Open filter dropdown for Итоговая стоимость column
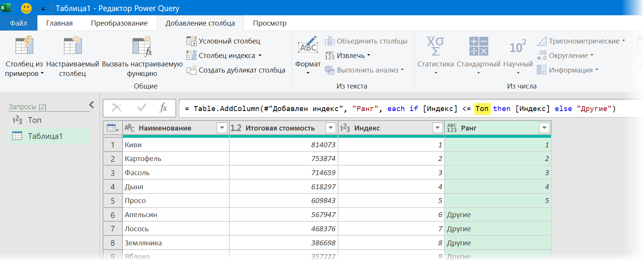Image resolution: width=644 pixels, height=261 pixels. [x=331, y=128]
